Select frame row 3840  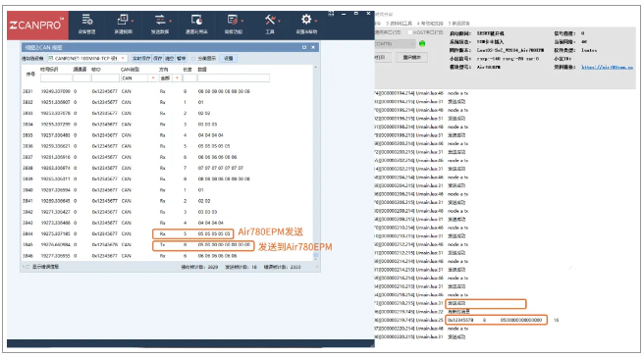[x=166, y=190]
